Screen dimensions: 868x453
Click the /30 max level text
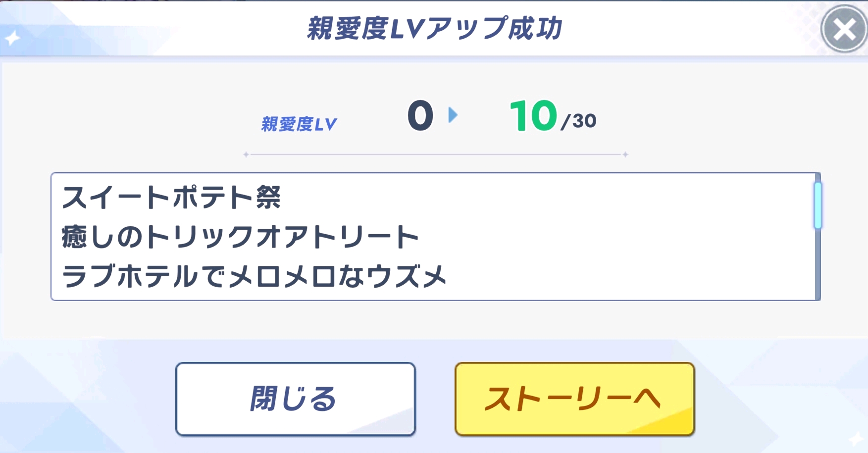(x=579, y=121)
